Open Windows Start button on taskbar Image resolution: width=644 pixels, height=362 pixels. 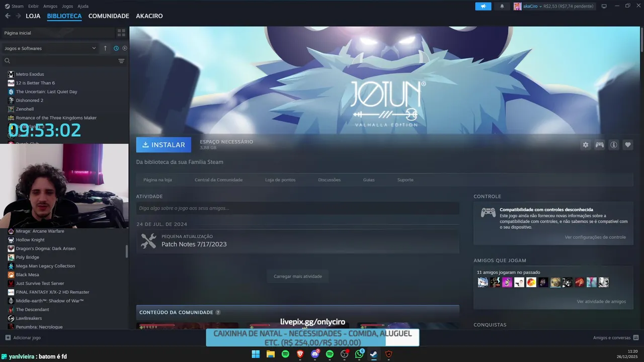pyautogui.click(x=256, y=354)
